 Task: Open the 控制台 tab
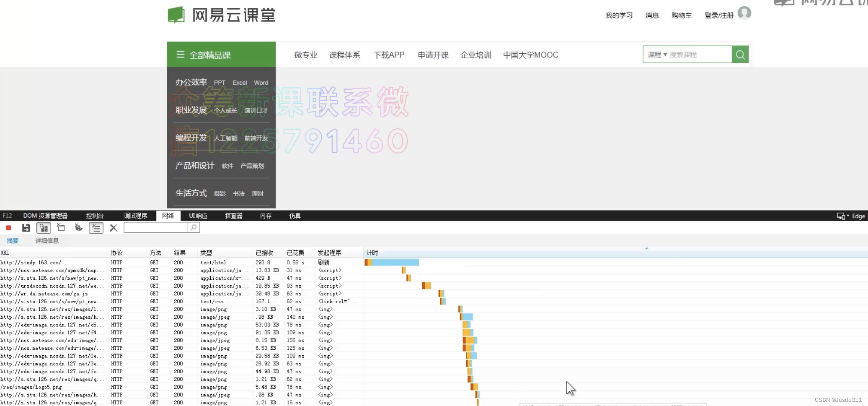pyautogui.click(x=95, y=216)
